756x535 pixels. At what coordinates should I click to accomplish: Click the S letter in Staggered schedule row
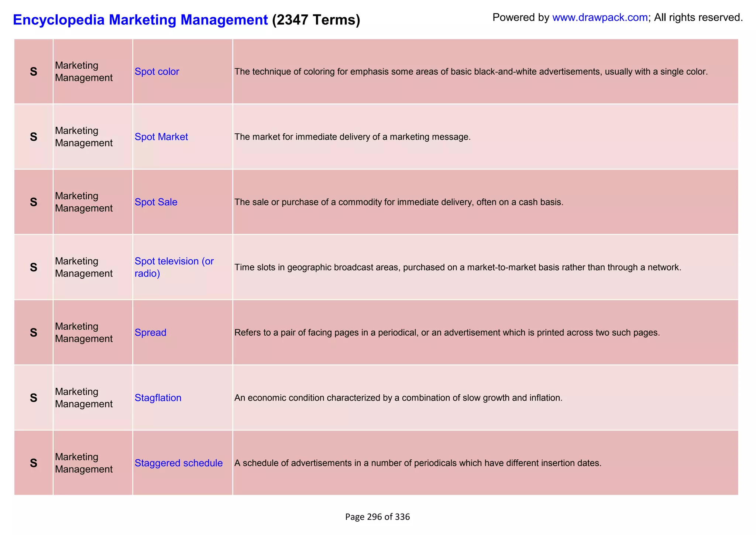pyautogui.click(x=34, y=463)
